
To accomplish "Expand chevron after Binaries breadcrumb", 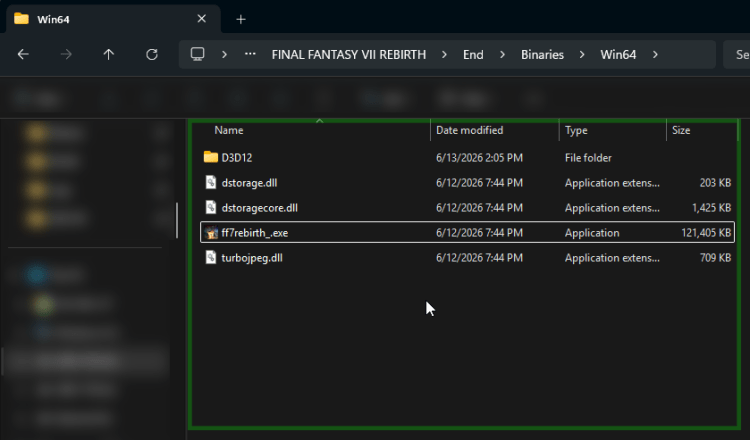I will coord(582,55).
